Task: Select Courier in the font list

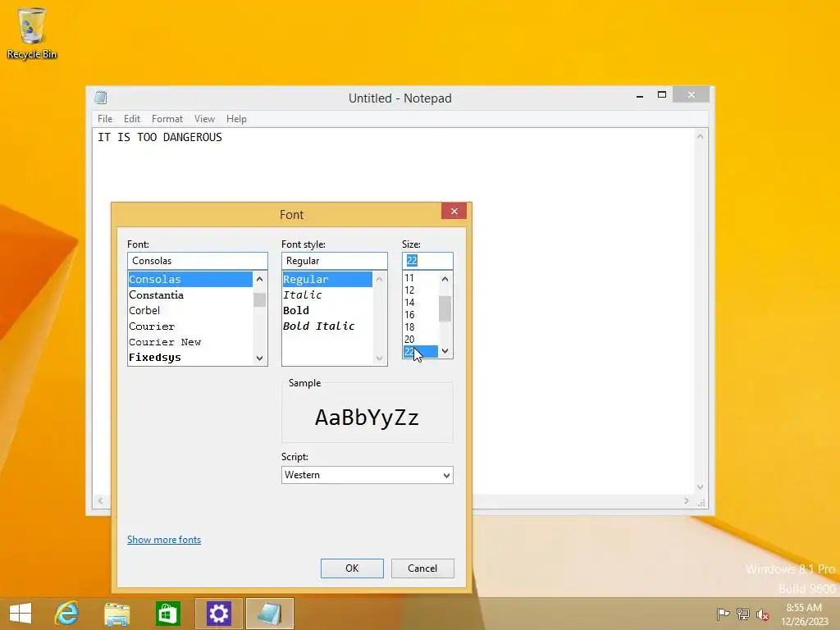Action: coord(190,326)
